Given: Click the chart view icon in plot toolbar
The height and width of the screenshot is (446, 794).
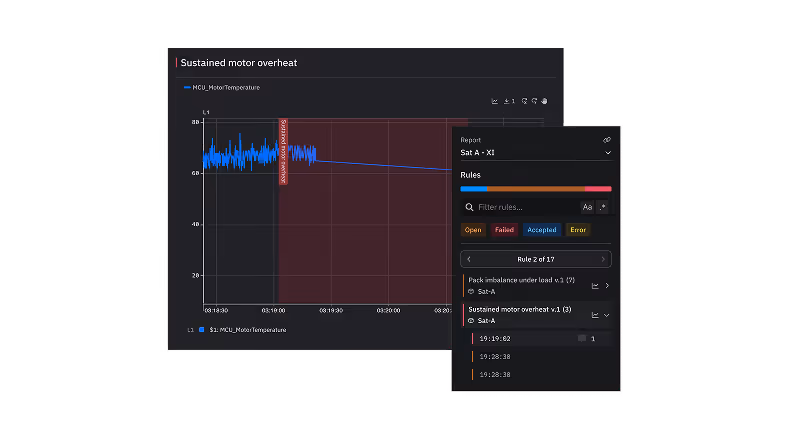Looking at the screenshot, I should [495, 101].
